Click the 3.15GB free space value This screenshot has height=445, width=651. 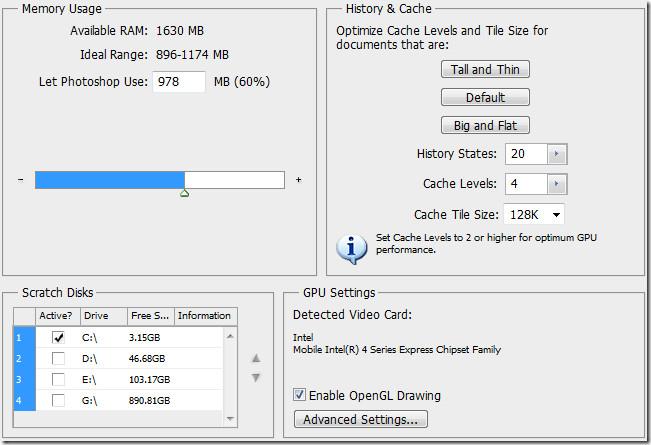144,337
